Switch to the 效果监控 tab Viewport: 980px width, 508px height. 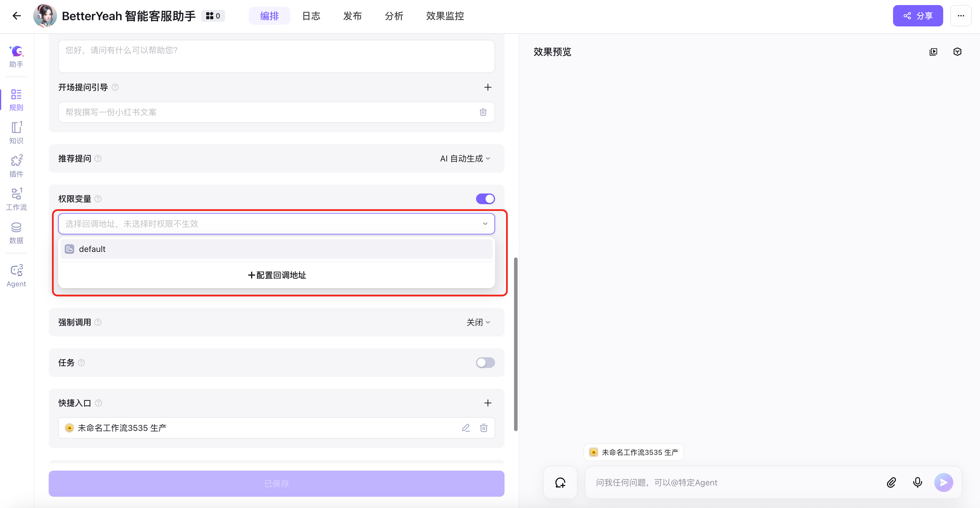click(x=445, y=16)
